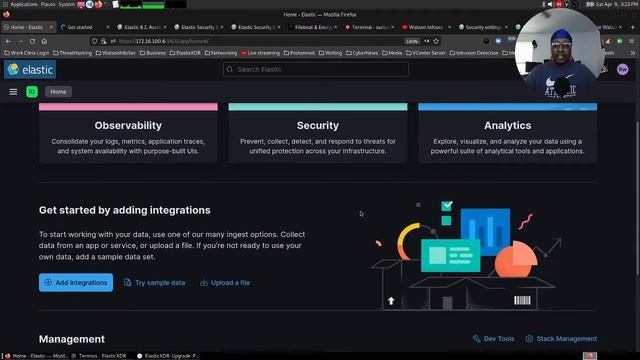Reload the page with the refresh icon
Screen dimensions: 640x360
pos(32,41)
